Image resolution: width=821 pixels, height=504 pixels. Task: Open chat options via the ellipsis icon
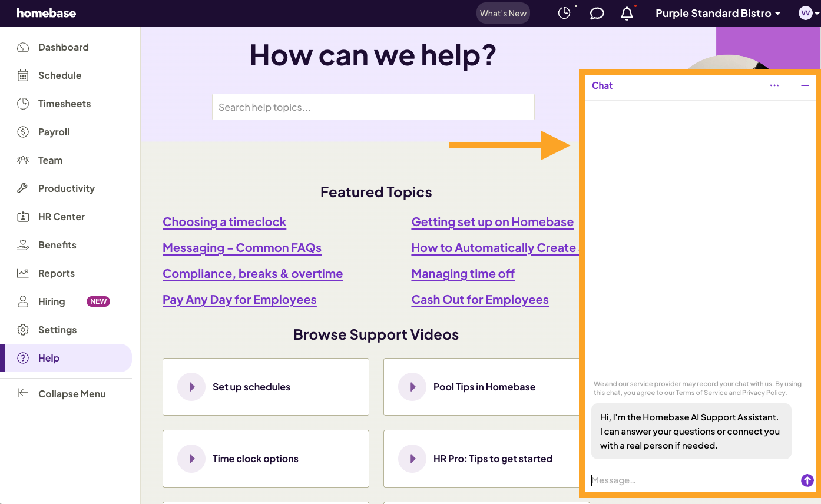tap(774, 85)
